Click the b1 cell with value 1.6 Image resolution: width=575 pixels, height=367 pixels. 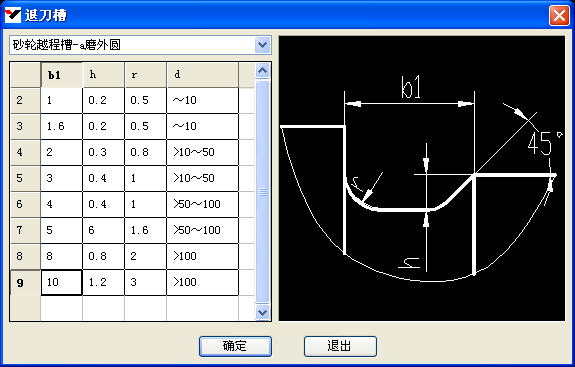click(62, 126)
